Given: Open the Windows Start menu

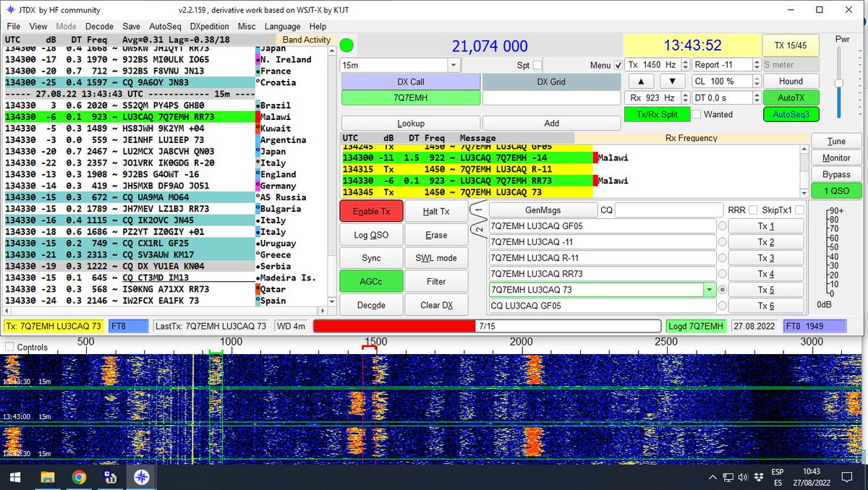Looking at the screenshot, I should tap(14, 477).
